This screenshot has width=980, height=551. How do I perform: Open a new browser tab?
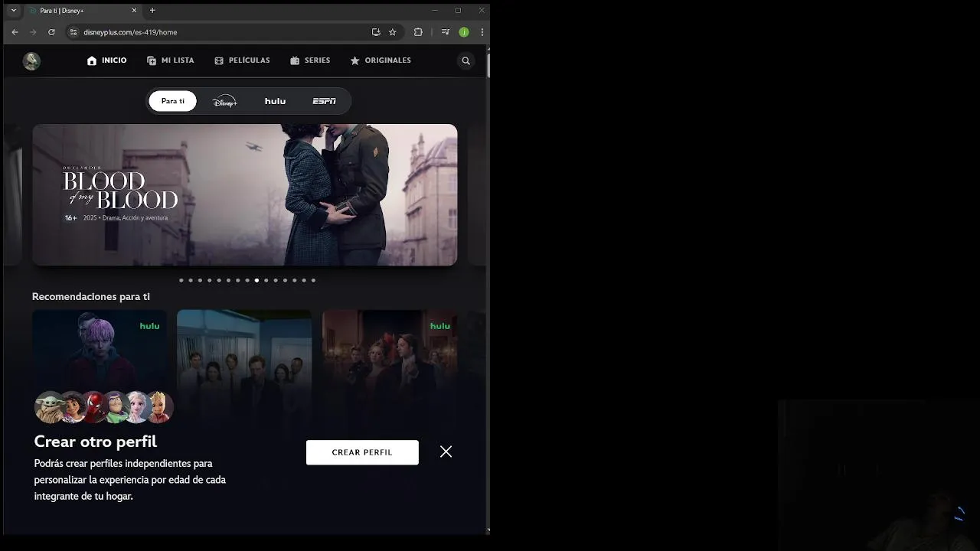pyautogui.click(x=152, y=11)
